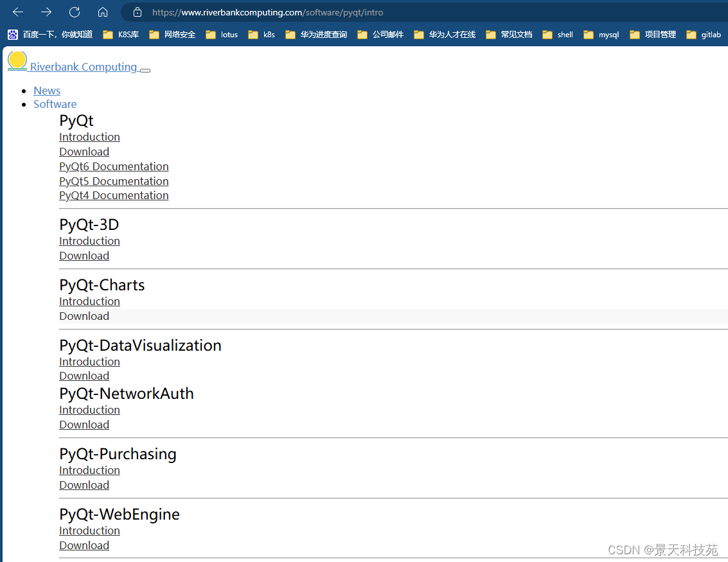View site security via the lock icon
Screen dimensions: 728x562
tap(138, 12)
